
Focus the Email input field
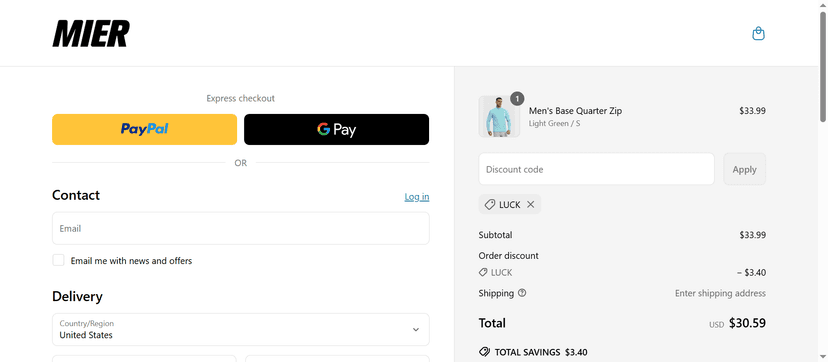tap(241, 228)
